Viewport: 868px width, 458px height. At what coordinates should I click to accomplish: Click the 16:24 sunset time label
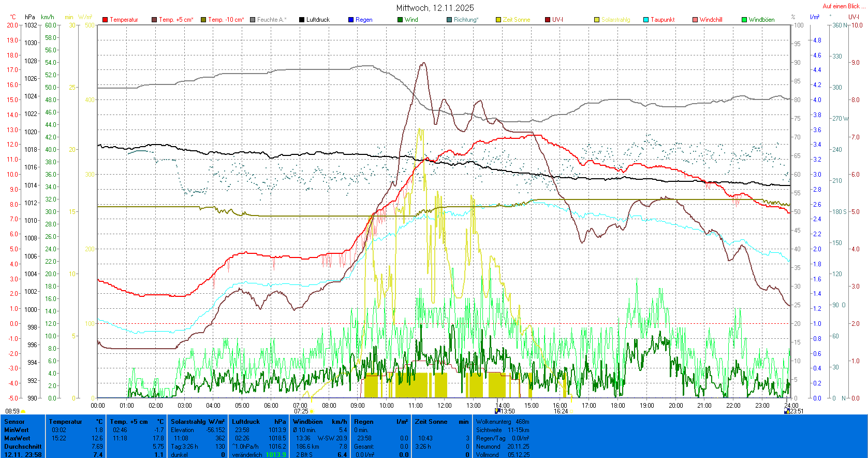[561, 411]
